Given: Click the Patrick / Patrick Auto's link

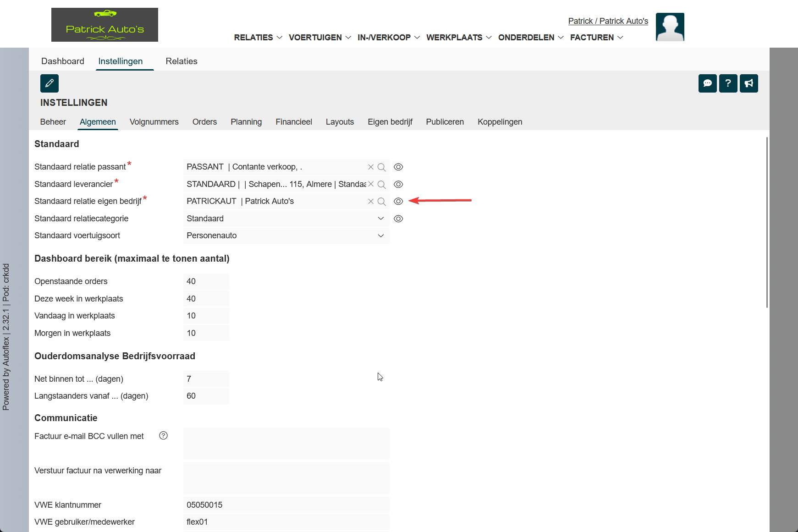Looking at the screenshot, I should point(608,21).
